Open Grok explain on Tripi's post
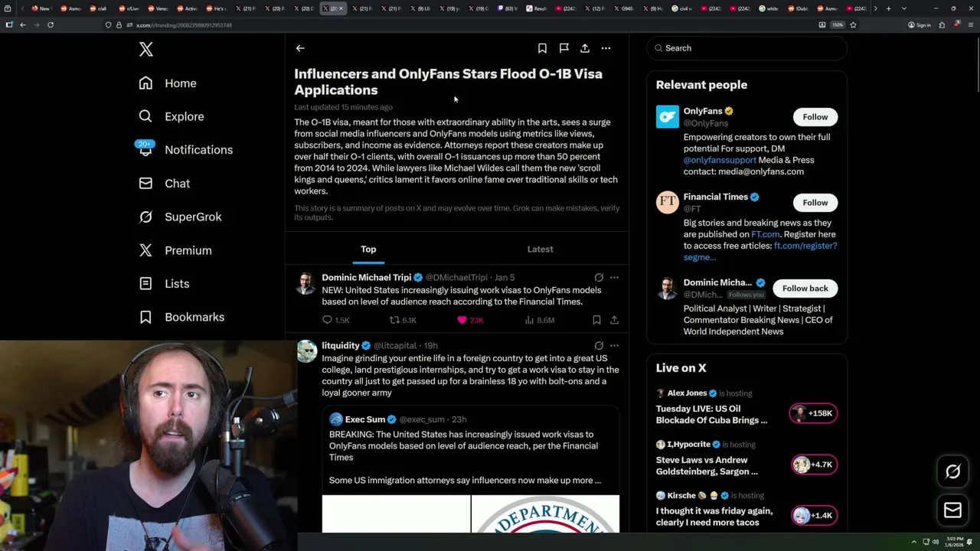980x551 pixels. [599, 278]
